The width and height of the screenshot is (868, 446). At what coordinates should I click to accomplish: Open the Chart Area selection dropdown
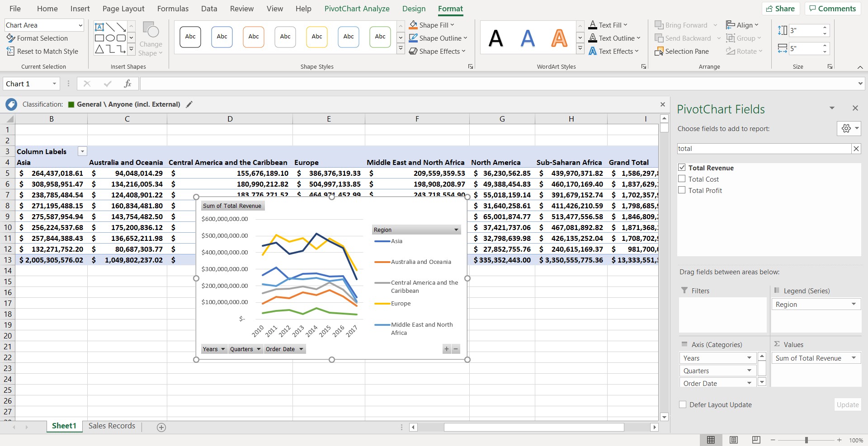[x=80, y=25]
